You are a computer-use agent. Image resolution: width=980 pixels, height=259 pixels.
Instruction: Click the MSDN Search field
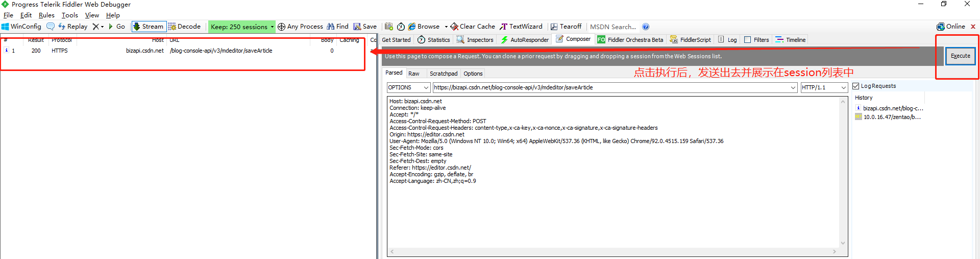click(613, 27)
